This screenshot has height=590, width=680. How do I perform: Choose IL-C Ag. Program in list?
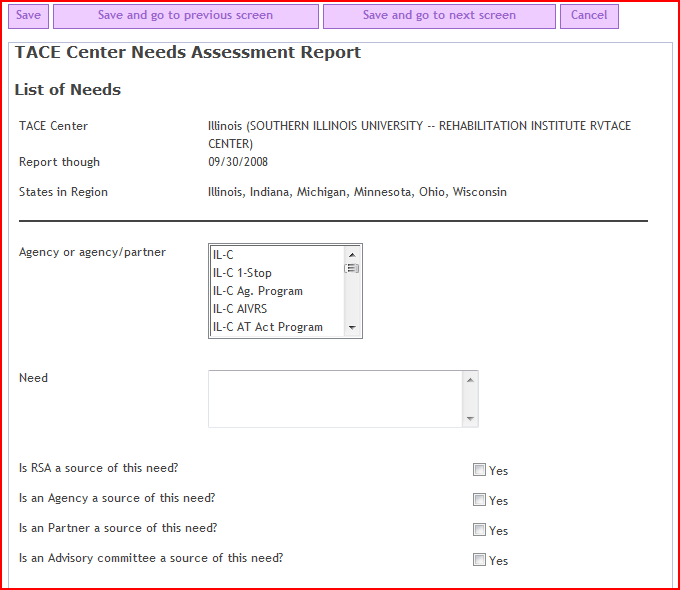pos(278,291)
